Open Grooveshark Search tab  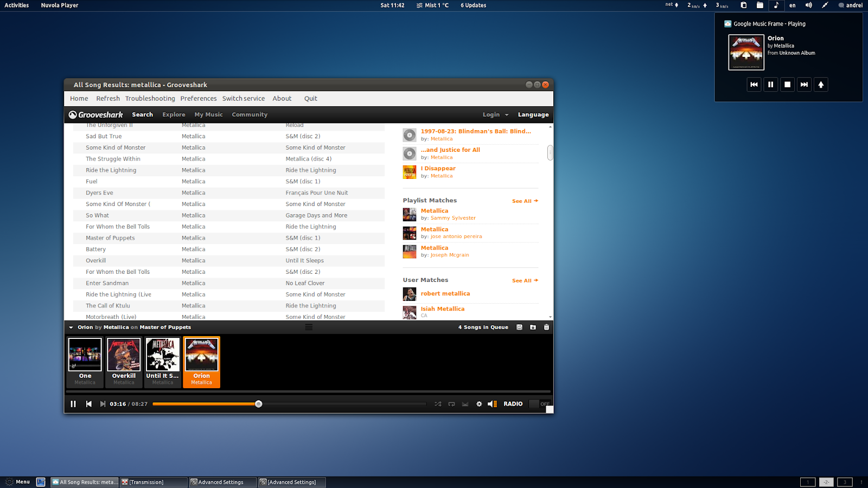[143, 114]
